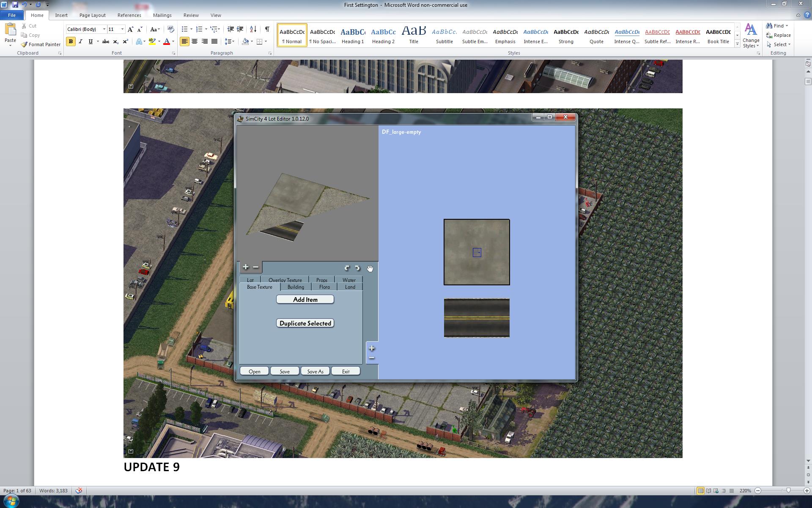Image resolution: width=812 pixels, height=508 pixels.
Task: Apply subscript formatting
Action: [115, 41]
